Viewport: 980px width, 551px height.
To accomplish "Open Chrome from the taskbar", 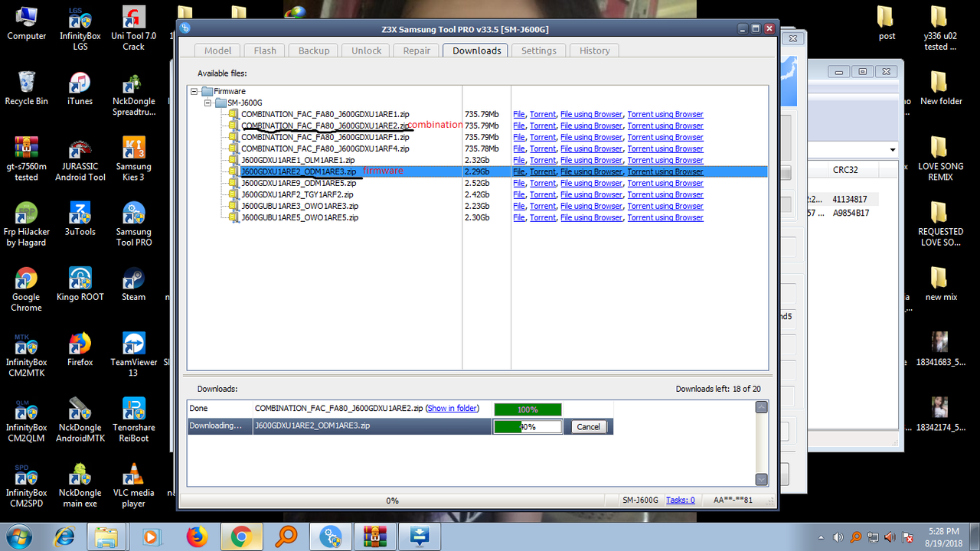I will tap(241, 536).
